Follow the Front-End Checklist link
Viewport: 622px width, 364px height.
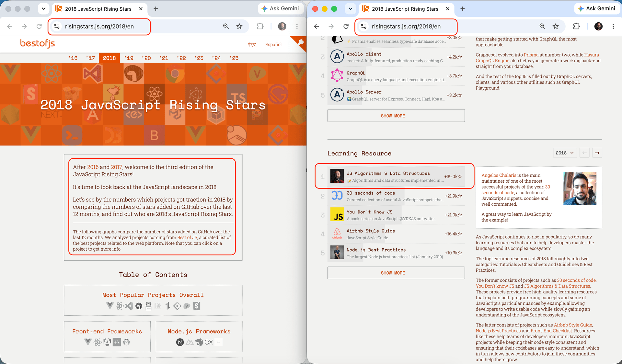click(551, 331)
